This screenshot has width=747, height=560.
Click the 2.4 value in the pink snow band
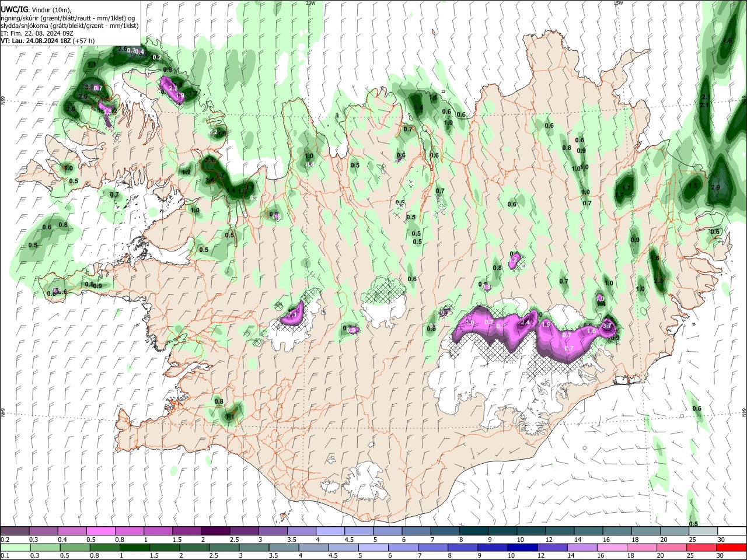point(525,322)
